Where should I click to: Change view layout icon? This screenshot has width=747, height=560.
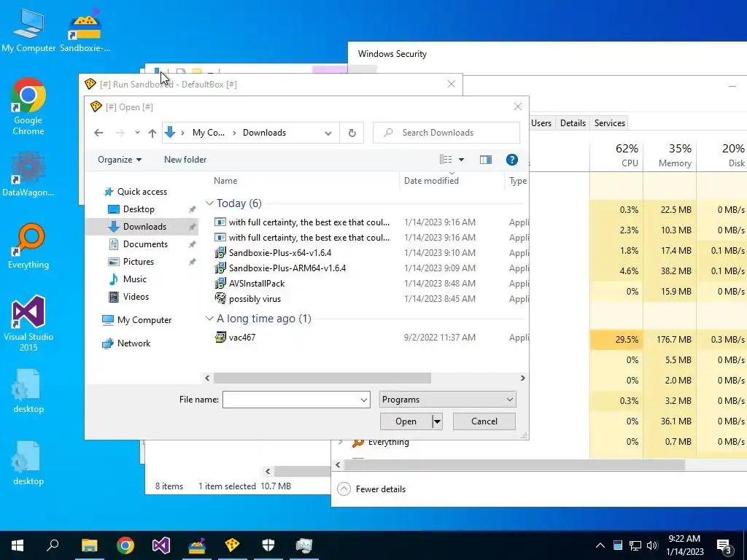click(x=446, y=160)
